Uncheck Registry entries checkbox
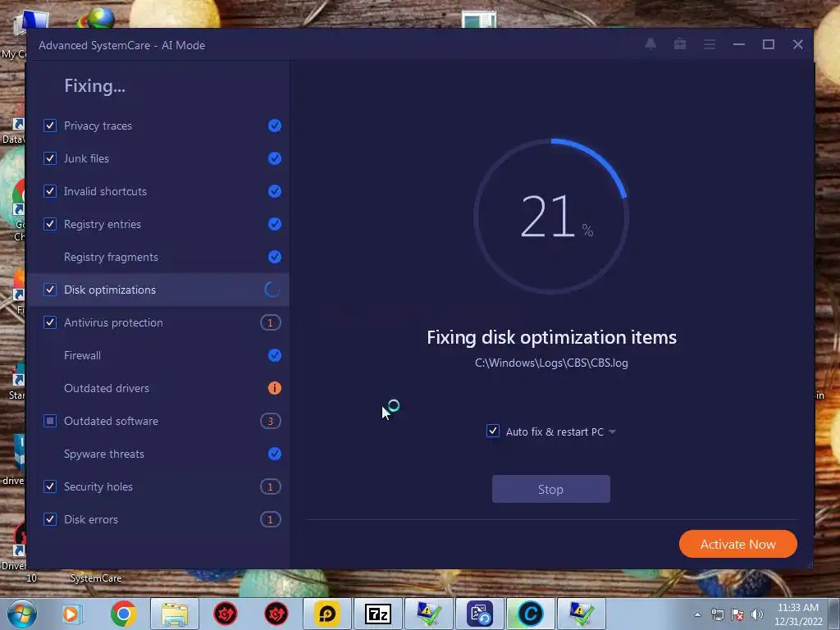Image resolution: width=840 pixels, height=630 pixels. click(x=50, y=224)
